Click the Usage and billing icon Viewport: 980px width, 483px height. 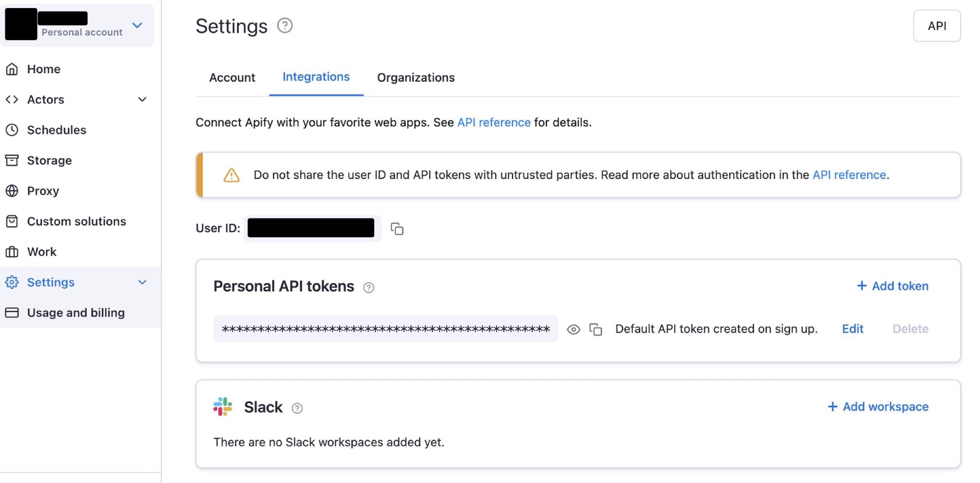click(12, 312)
